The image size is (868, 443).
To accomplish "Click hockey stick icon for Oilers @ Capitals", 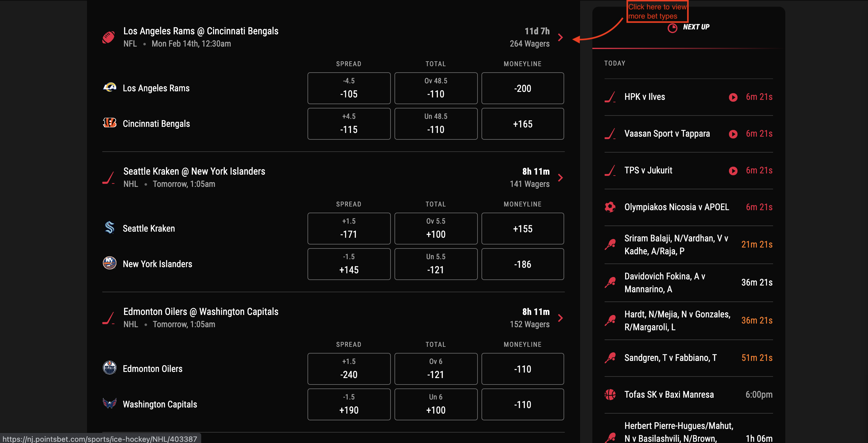I will (108, 318).
